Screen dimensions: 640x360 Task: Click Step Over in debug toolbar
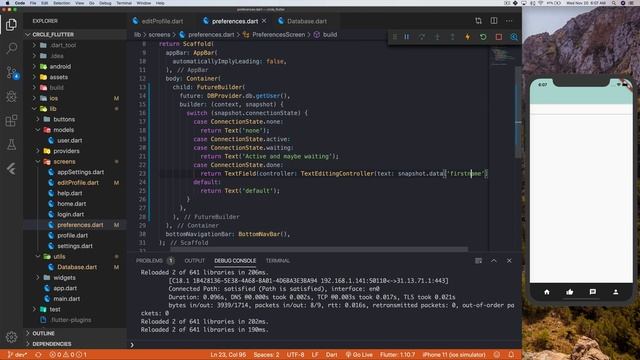[x=422, y=37]
